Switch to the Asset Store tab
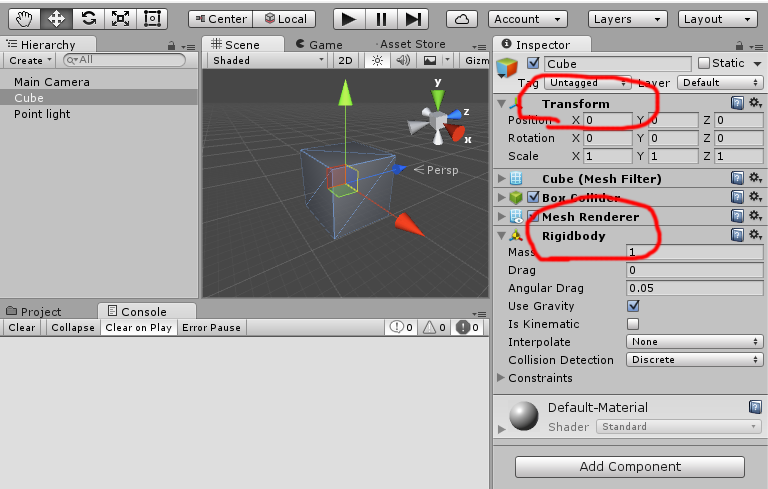The image size is (768, 489). point(410,44)
